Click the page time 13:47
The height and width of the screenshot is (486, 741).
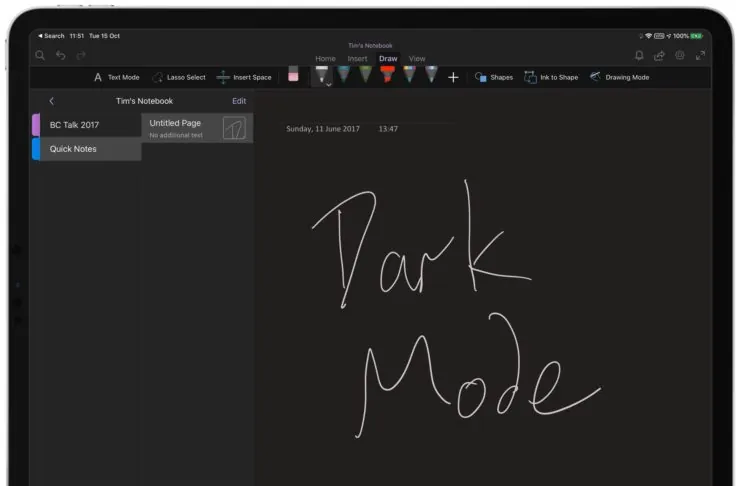(388, 129)
